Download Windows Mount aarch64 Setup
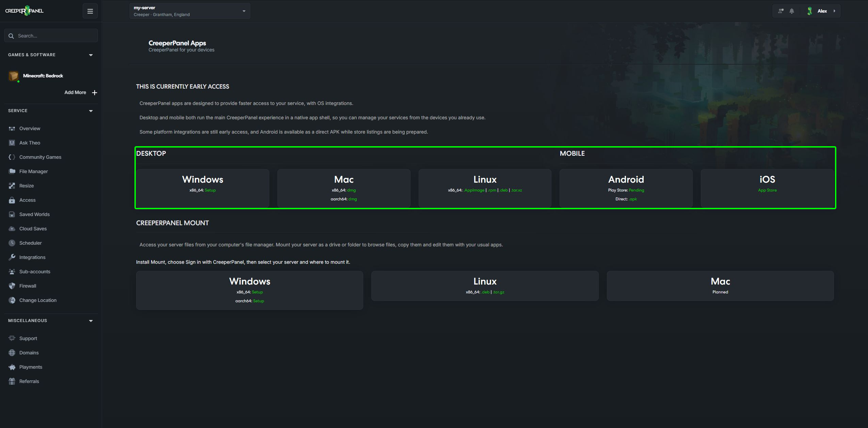Viewport: 868px width, 428px height. pyautogui.click(x=258, y=301)
